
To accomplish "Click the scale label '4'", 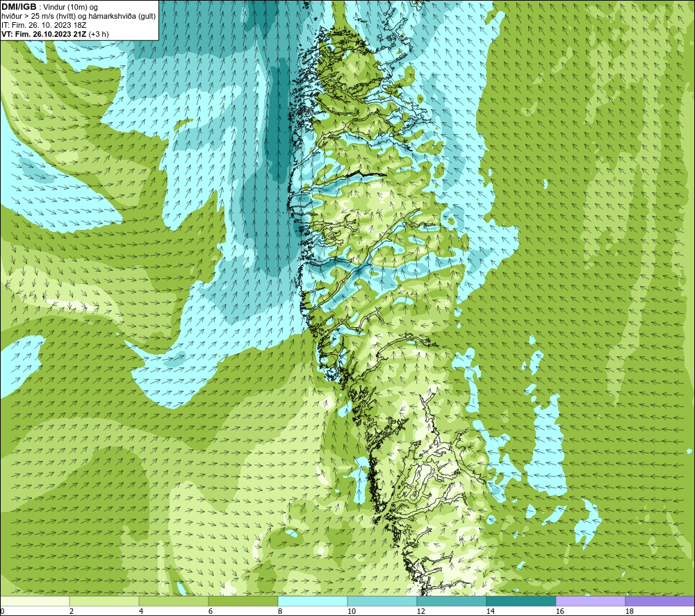I will pyautogui.click(x=141, y=612).
